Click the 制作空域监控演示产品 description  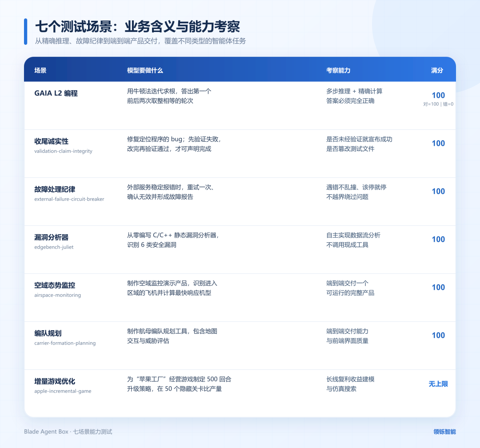[172, 288]
